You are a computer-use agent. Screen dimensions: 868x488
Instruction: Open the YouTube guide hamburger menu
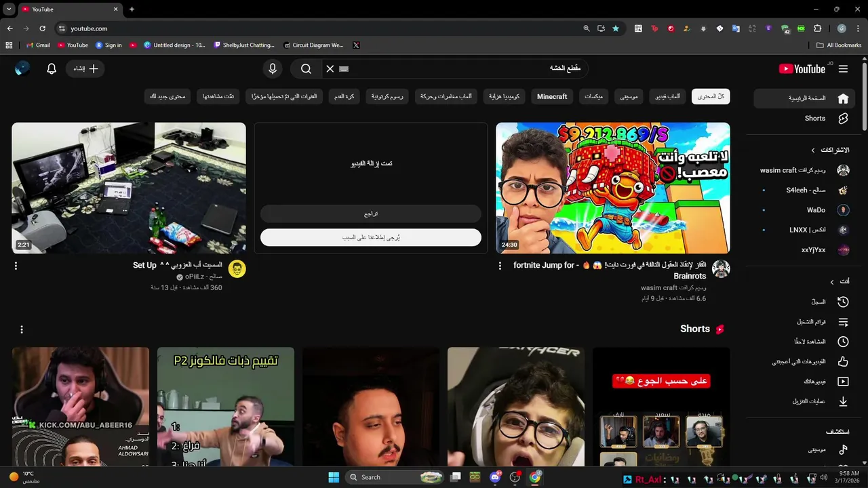pyautogui.click(x=843, y=68)
